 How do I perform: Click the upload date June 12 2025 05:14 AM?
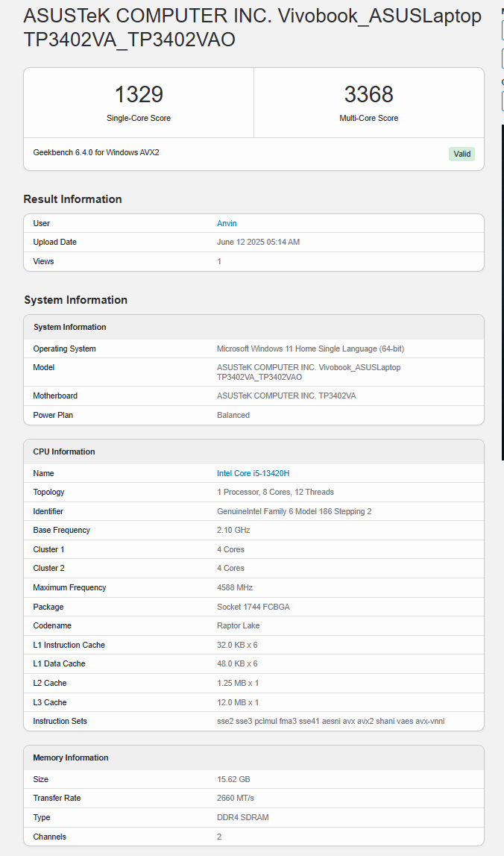pos(258,242)
